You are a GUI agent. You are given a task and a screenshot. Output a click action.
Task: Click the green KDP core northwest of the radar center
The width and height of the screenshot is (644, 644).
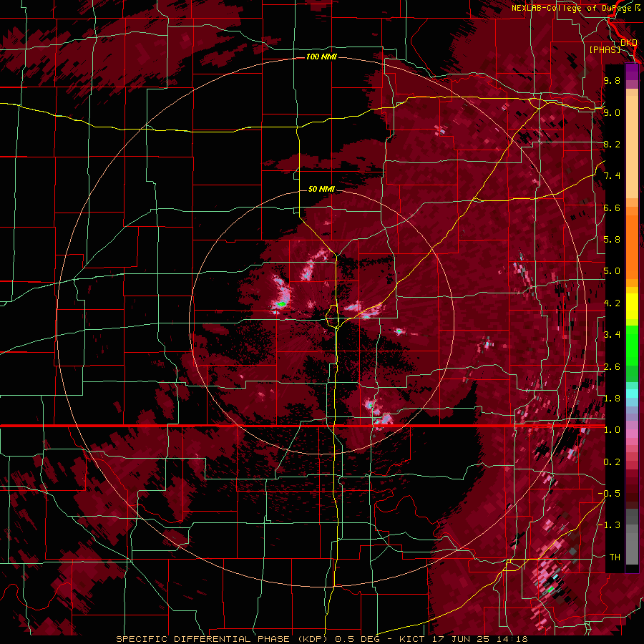click(281, 304)
